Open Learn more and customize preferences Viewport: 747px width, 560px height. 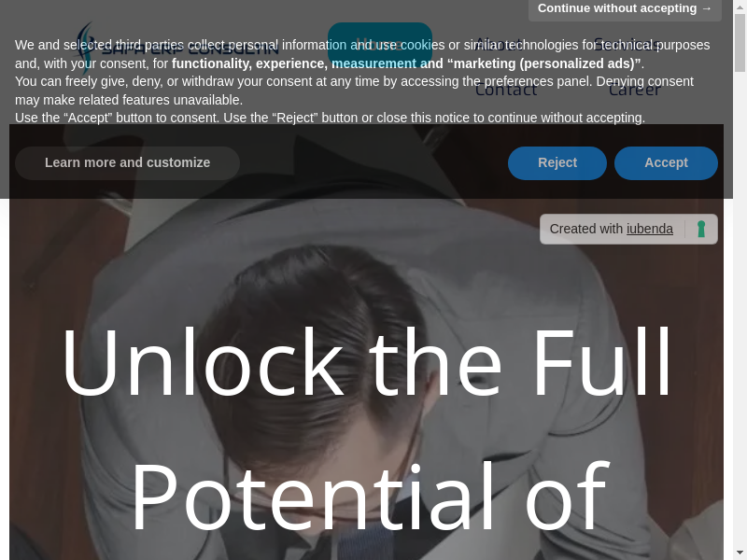[127, 162]
